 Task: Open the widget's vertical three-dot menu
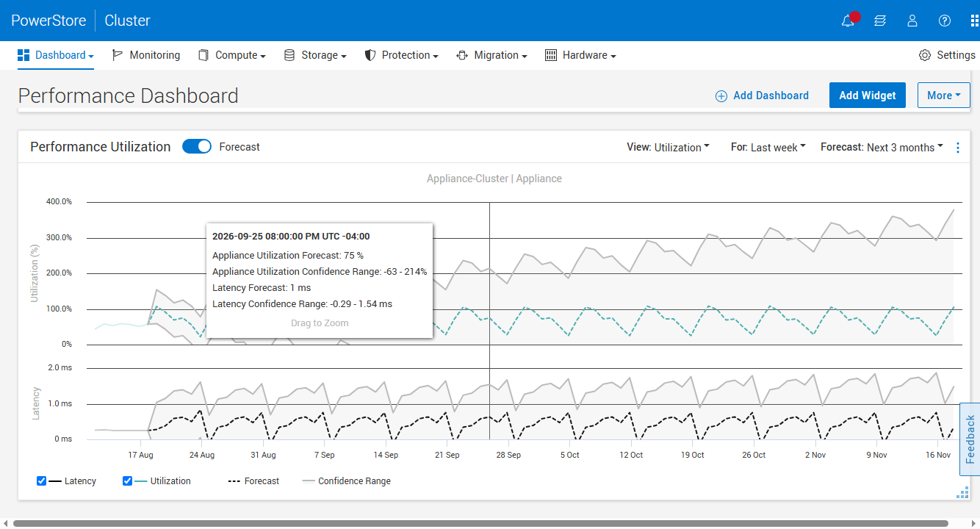tap(958, 148)
